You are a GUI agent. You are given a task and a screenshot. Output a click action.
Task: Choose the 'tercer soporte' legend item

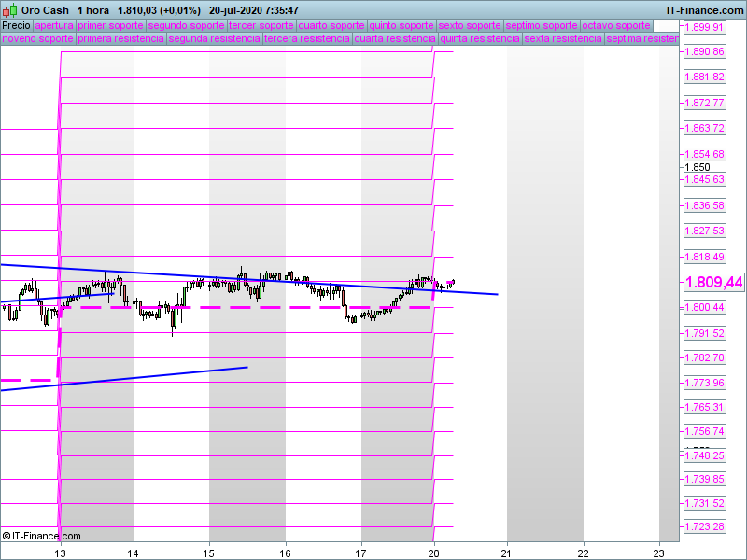pos(261,25)
